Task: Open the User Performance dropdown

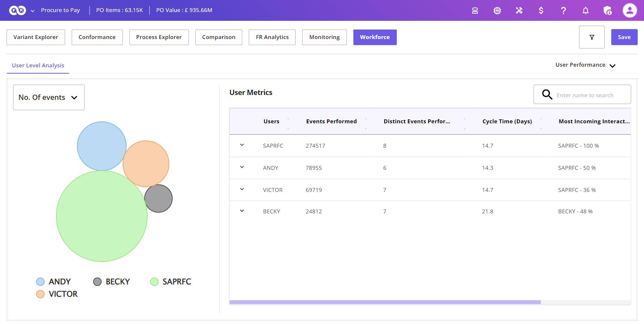Action: (585, 65)
